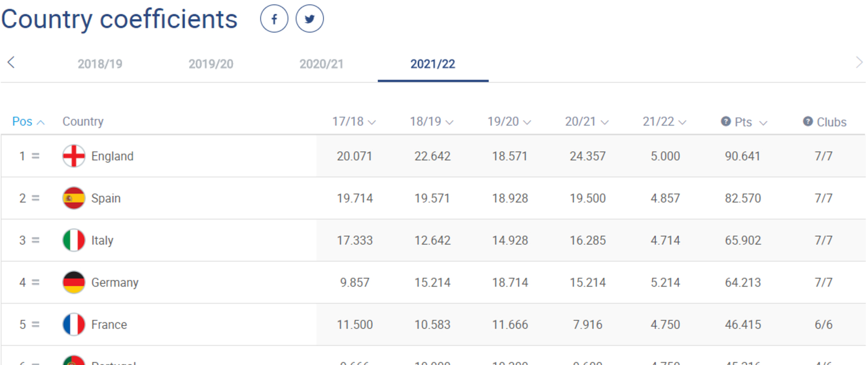Toggle the Pos column sort order
The height and width of the screenshot is (365, 868).
pyautogui.click(x=28, y=122)
